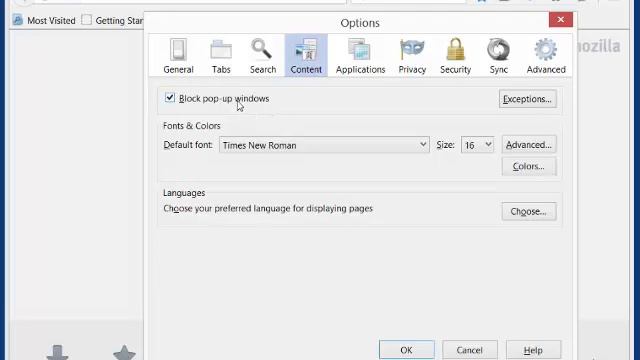640x360 pixels.
Task: Open the Applications options panel
Action: point(360,56)
